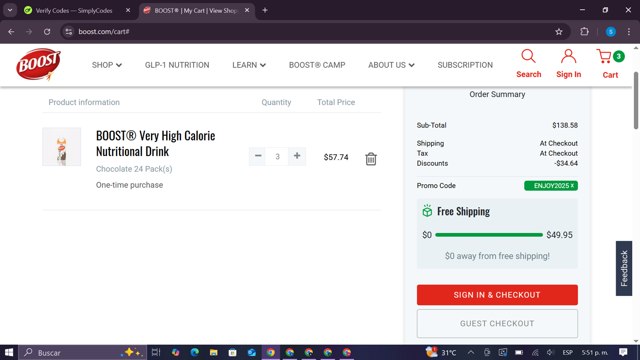Viewport: 640px width, 360px height.
Task: Show hidden system tray icons
Action: 471,352
